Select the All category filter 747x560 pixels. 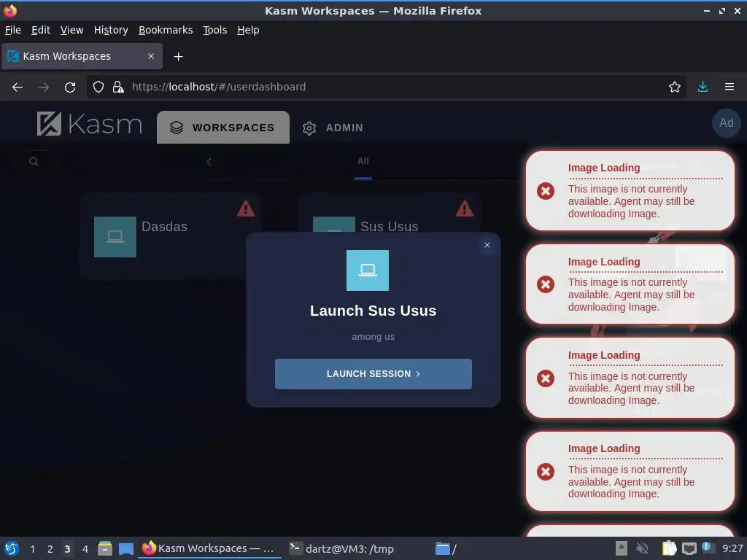[363, 161]
